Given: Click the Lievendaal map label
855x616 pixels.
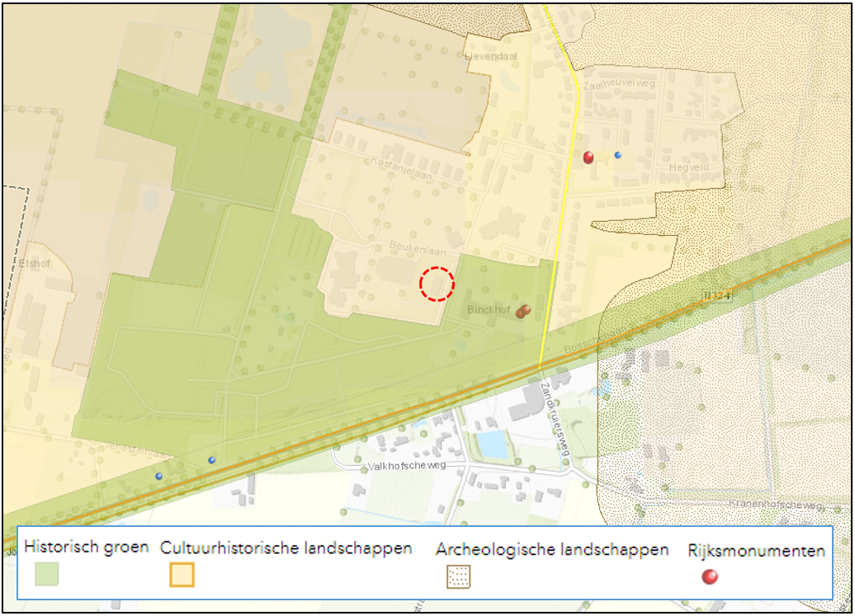Looking at the screenshot, I should (491, 56).
